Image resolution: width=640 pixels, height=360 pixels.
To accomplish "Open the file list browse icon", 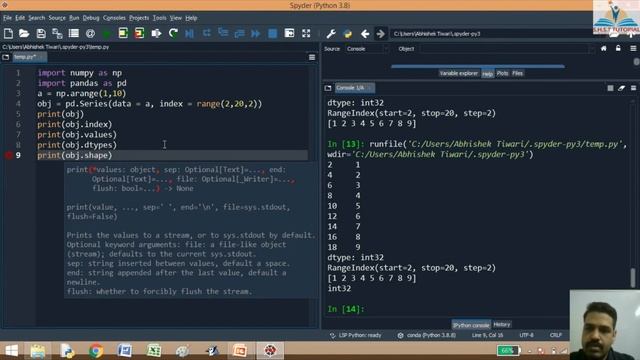I will tap(74, 33).
